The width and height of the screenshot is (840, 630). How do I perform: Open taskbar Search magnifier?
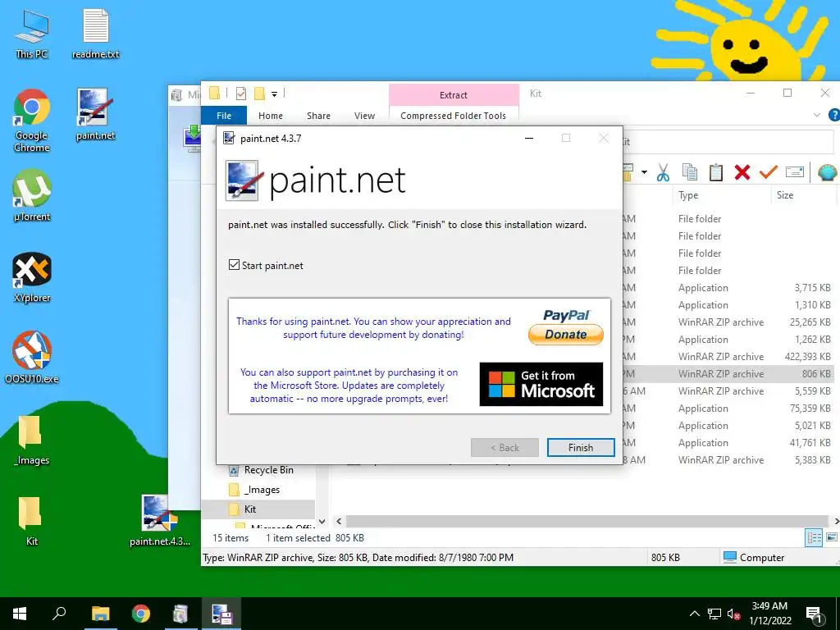(59, 614)
